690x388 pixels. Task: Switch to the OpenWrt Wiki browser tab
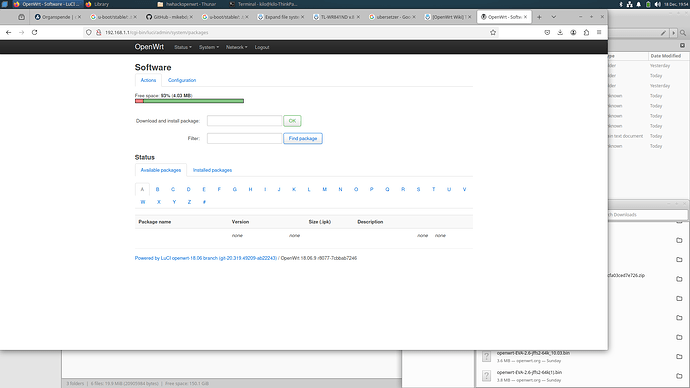pyautogui.click(x=448, y=17)
